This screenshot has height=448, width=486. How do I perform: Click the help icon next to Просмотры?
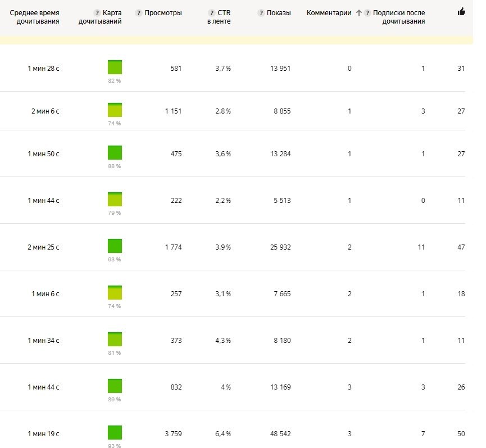tap(139, 13)
